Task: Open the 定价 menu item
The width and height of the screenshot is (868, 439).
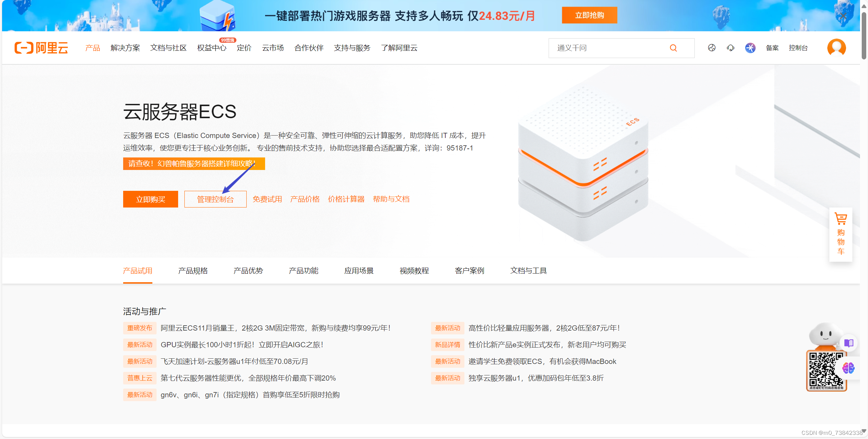Action: point(244,48)
